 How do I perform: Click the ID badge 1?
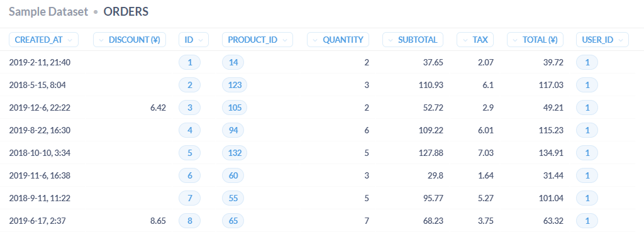pos(190,62)
